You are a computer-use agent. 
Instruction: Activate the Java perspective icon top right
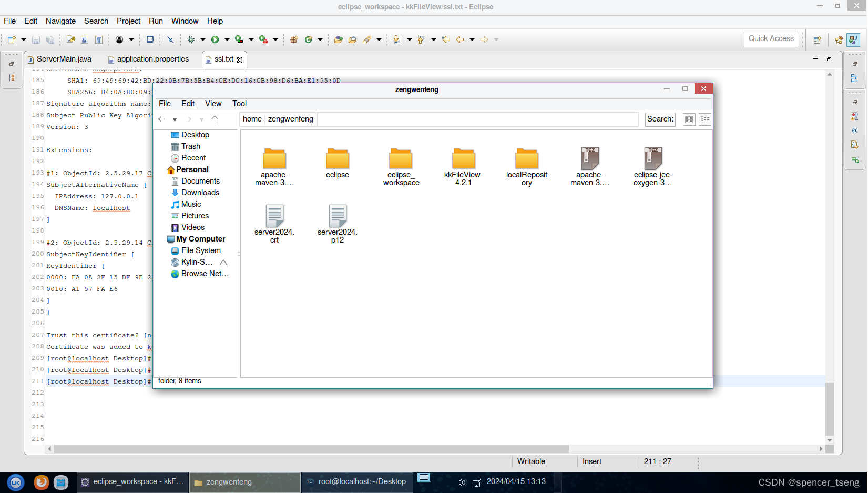pyautogui.click(x=853, y=41)
